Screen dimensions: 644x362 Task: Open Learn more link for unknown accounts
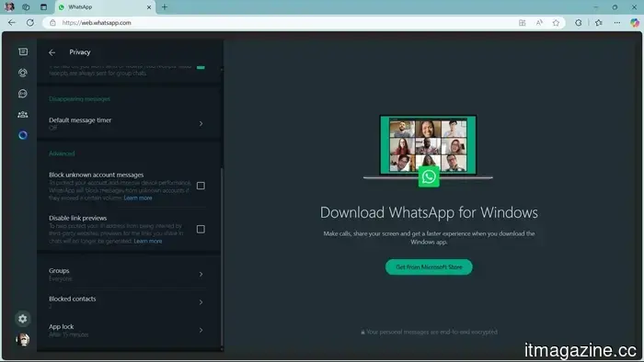click(x=138, y=198)
